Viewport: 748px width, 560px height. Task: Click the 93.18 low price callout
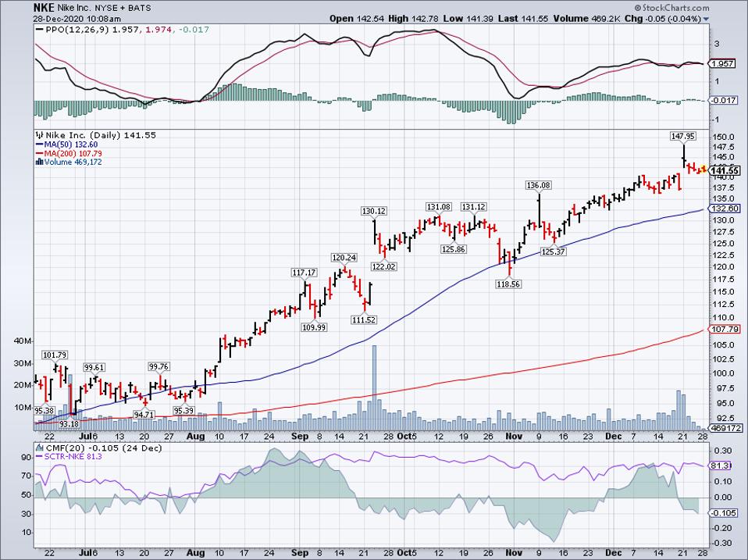[x=69, y=424]
